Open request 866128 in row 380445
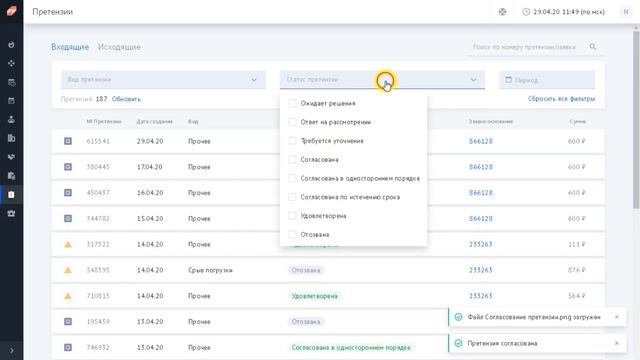The image size is (640, 360). tap(481, 167)
